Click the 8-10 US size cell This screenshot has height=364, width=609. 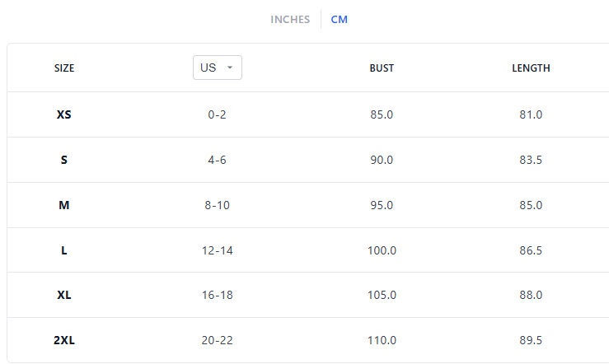pos(217,205)
